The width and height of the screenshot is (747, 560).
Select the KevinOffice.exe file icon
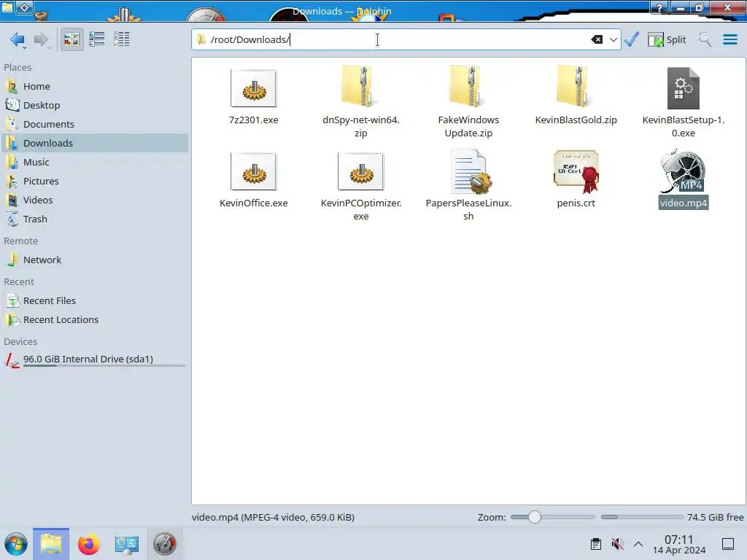click(x=253, y=172)
